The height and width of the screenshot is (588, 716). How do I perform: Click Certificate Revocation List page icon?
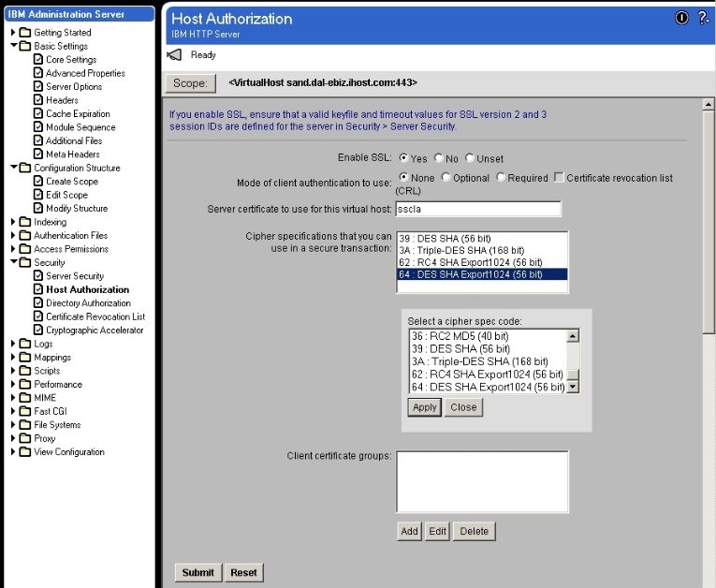(38, 316)
